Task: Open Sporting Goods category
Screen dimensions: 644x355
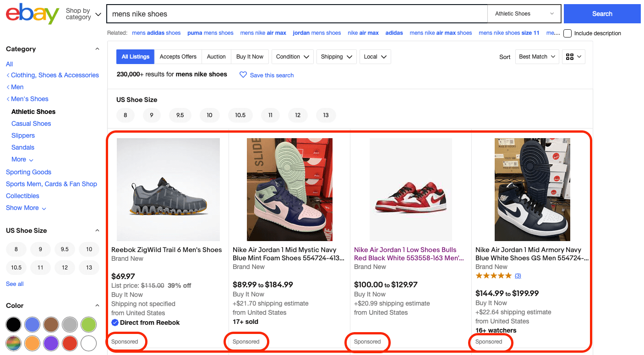Action: [x=28, y=172]
